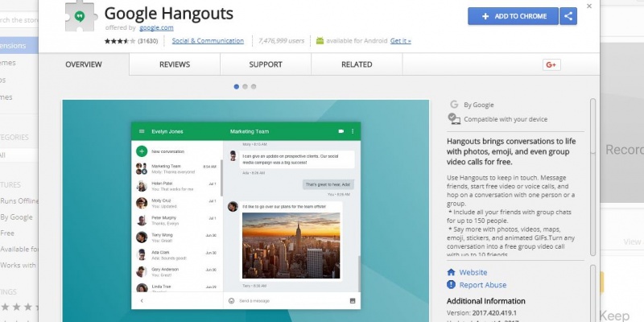Open the Related tab
Viewport: 644px width, 322px height.
(x=357, y=64)
